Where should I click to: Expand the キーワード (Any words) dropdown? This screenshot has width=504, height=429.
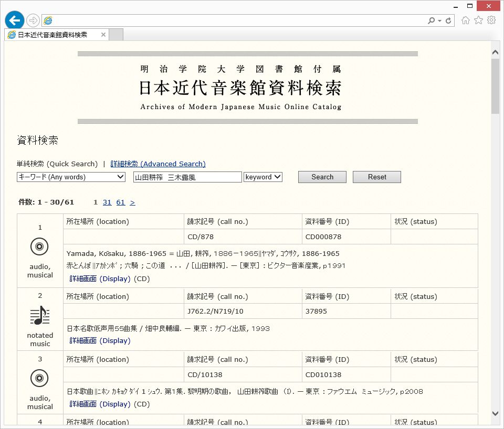click(x=71, y=177)
